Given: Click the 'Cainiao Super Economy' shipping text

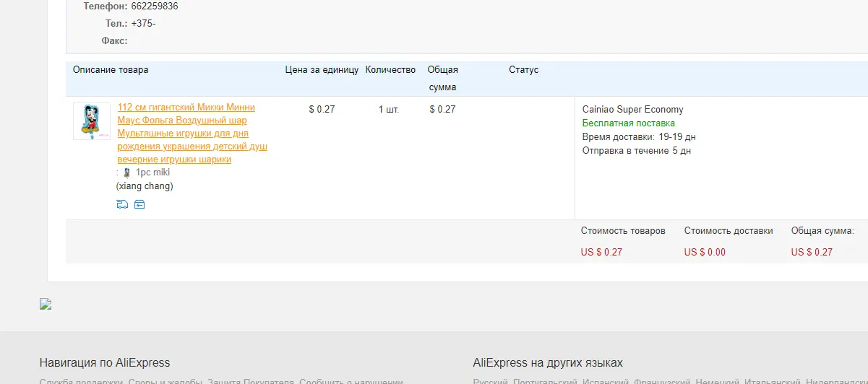Looking at the screenshot, I should 632,110.
